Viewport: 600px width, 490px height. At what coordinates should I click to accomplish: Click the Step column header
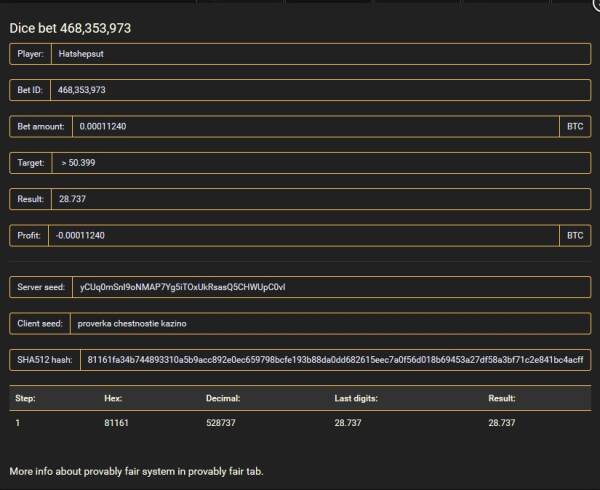26,398
